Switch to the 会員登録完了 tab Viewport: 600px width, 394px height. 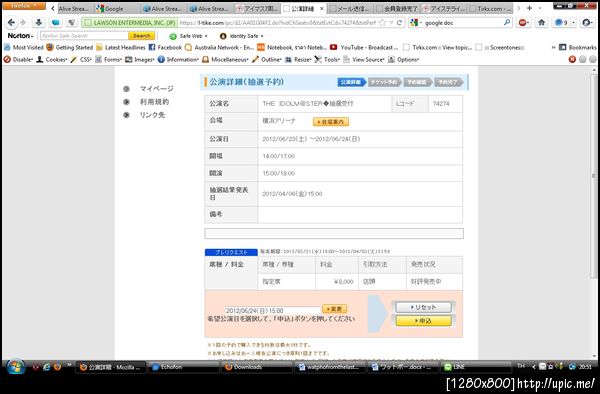point(398,8)
